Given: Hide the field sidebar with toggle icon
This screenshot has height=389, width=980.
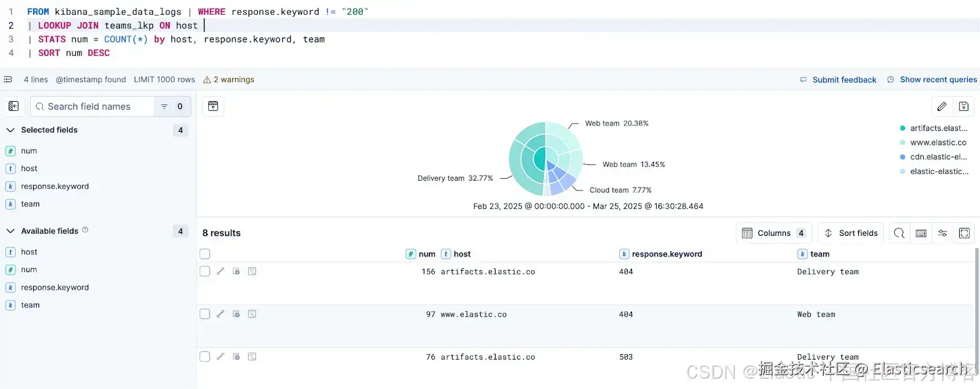Looking at the screenshot, I should (x=13, y=106).
